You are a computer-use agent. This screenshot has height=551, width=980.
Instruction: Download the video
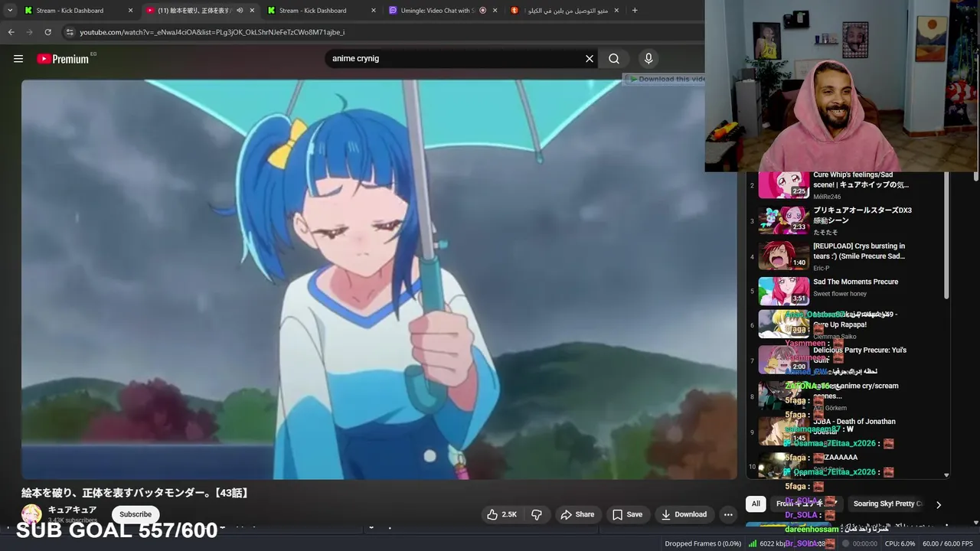click(684, 514)
